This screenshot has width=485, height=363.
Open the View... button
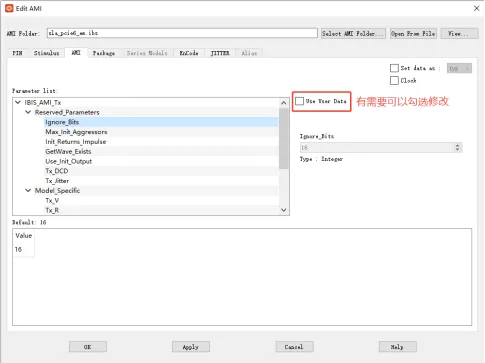(x=459, y=33)
